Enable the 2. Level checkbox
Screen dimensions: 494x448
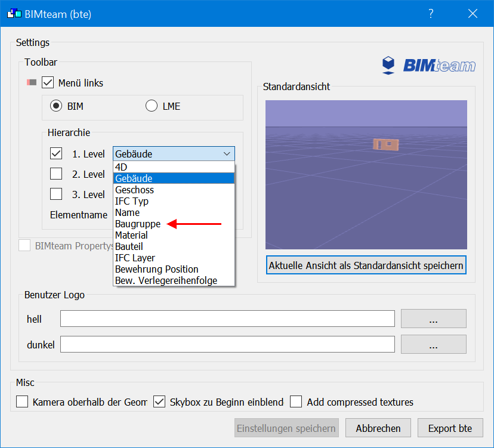pyautogui.click(x=56, y=174)
